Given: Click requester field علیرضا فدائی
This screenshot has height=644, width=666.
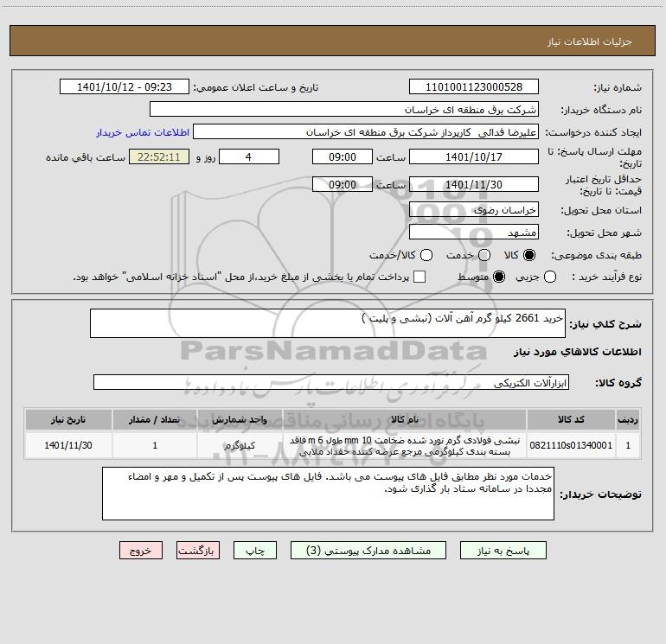Looking at the screenshot, I should [366, 132].
